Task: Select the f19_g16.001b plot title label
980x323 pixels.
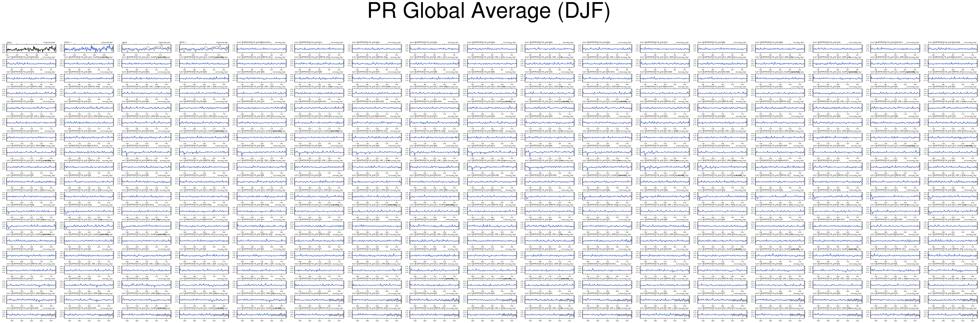Action: point(20,72)
